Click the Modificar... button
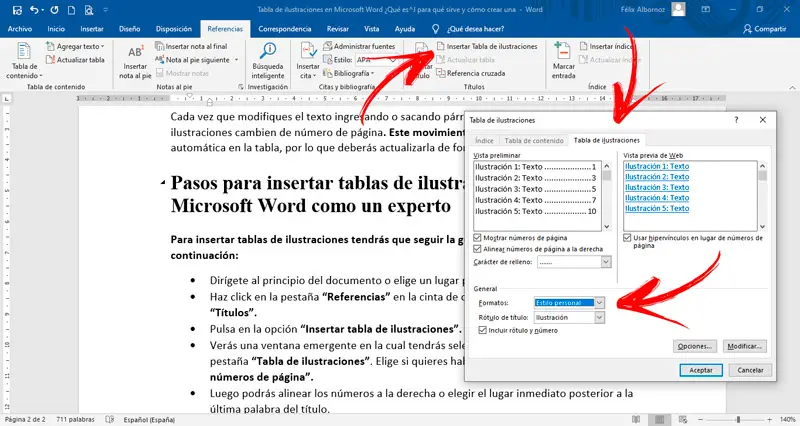This screenshot has width=800, height=426. tap(744, 346)
